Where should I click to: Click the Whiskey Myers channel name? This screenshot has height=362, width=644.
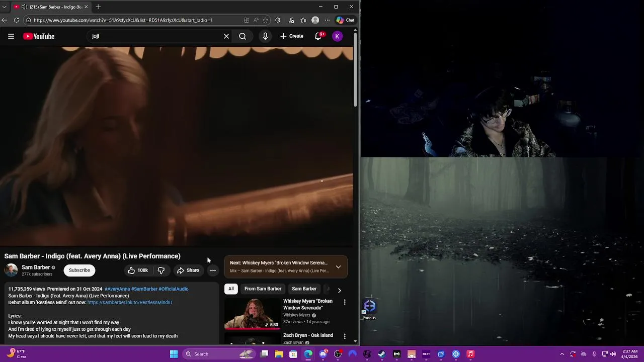click(x=297, y=315)
